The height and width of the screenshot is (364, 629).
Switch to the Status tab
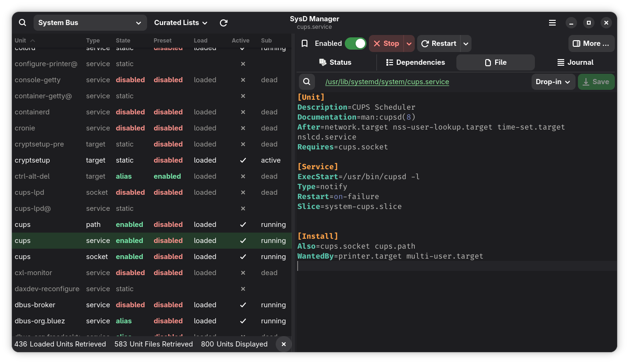(335, 62)
